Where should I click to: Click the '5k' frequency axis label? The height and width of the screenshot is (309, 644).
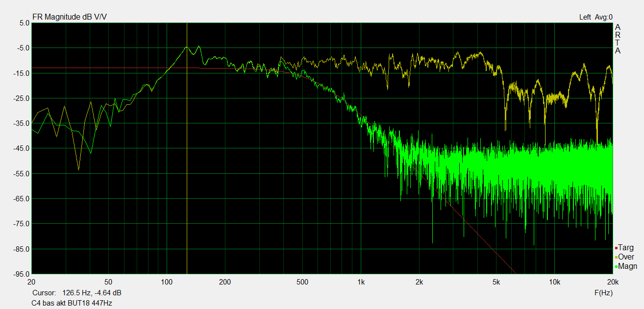496,282
